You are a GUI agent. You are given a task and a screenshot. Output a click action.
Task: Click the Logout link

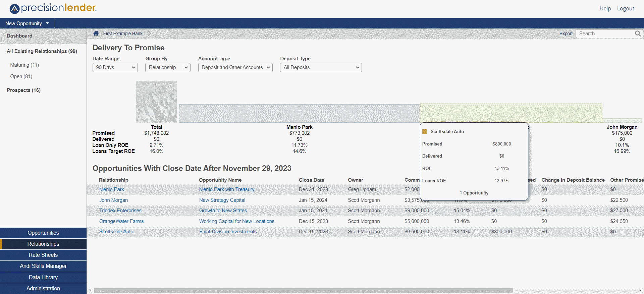tap(626, 8)
